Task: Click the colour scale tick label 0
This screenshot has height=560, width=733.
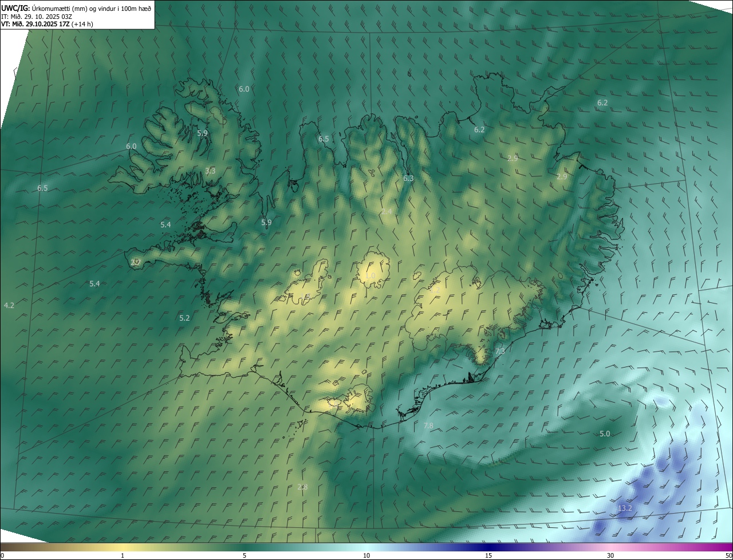Action: (2, 556)
